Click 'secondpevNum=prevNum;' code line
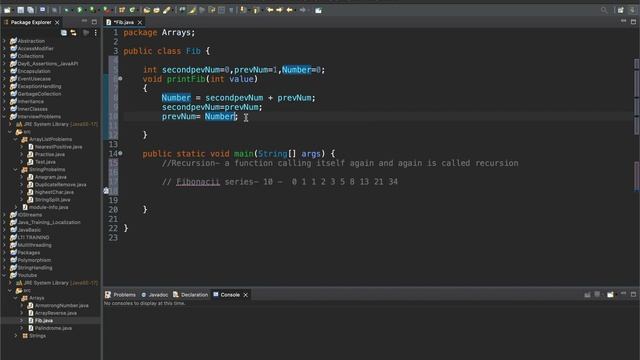The width and height of the screenshot is (640, 360). click(212, 107)
